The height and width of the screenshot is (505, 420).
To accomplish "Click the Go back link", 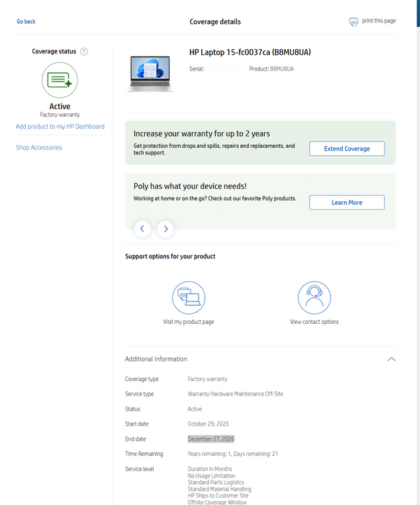I will tap(26, 22).
